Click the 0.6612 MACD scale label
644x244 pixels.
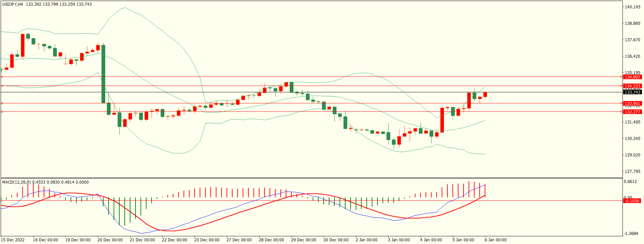(631, 182)
